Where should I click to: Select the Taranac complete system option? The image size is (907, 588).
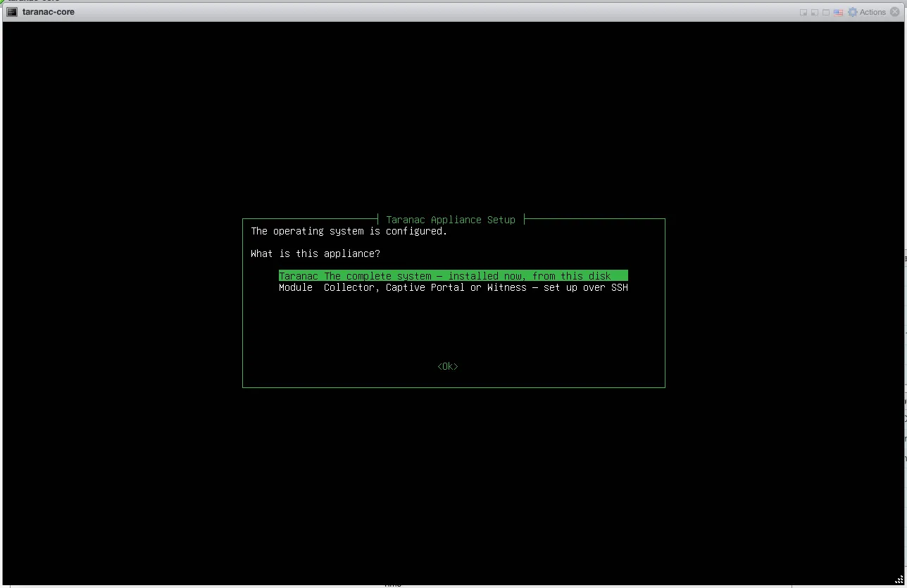[x=453, y=276]
